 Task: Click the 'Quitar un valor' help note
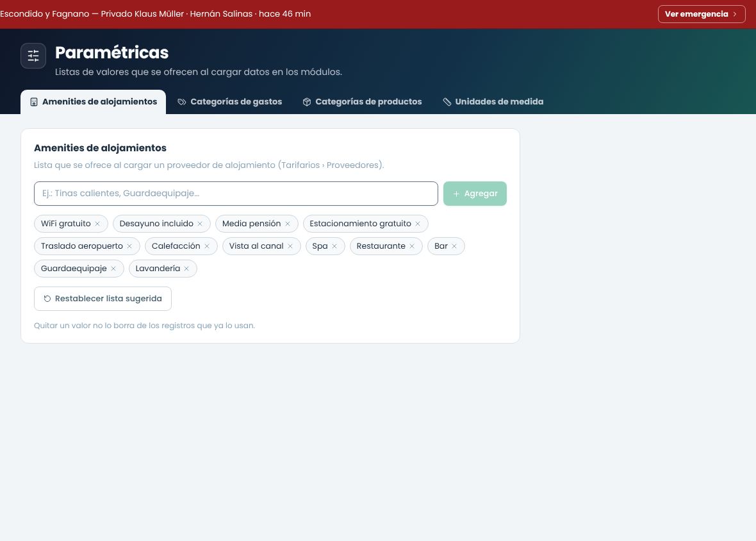coord(145,326)
